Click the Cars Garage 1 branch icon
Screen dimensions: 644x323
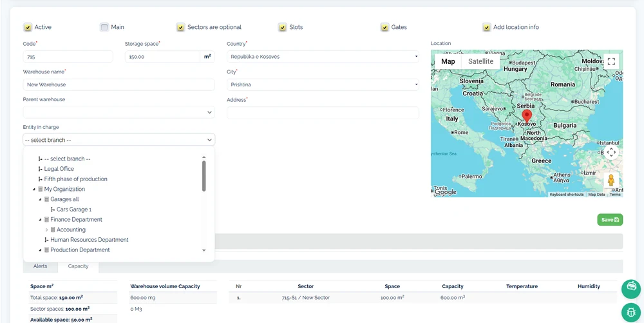[53, 210]
